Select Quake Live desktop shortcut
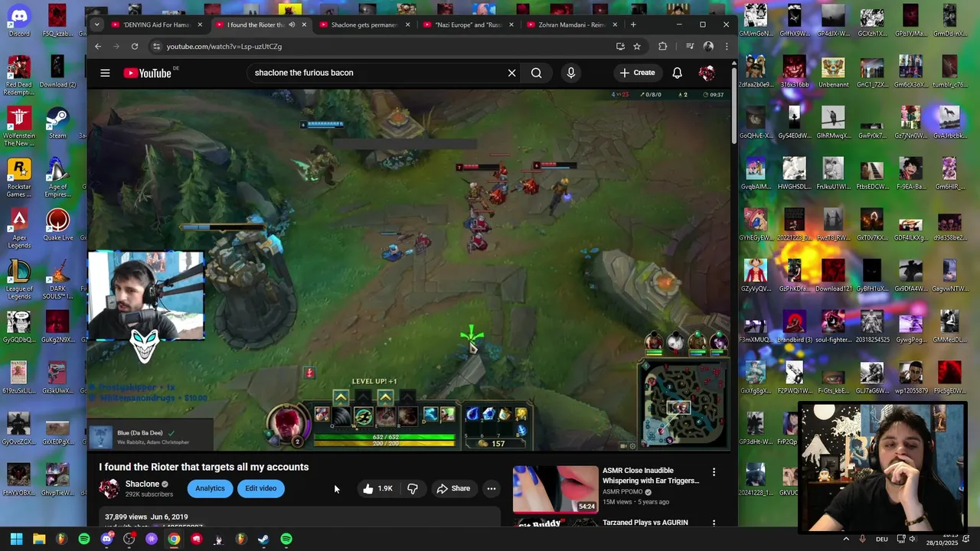The height and width of the screenshot is (551, 980). click(57, 225)
